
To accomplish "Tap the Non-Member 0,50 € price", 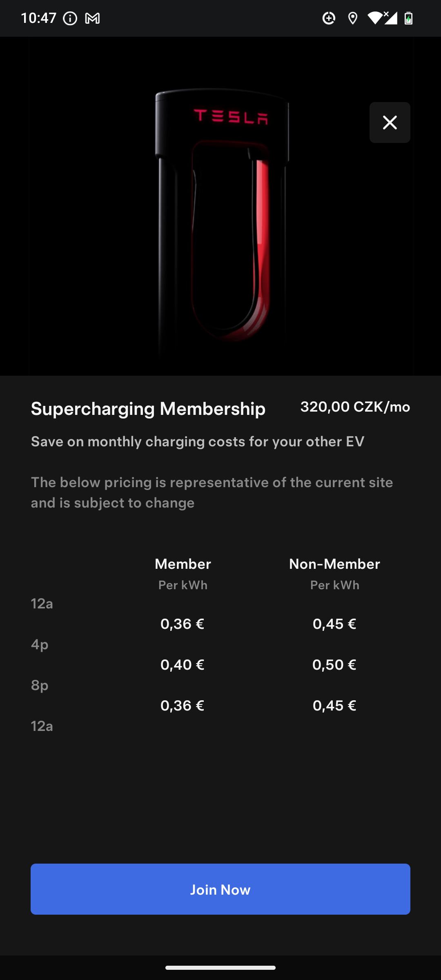I will coord(334,665).
